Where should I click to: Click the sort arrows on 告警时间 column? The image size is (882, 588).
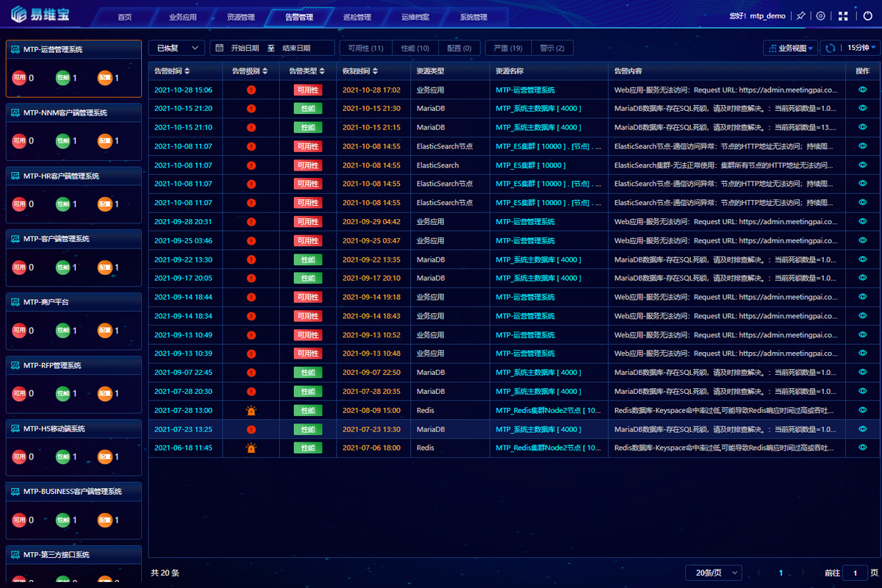tap(187, 71)
